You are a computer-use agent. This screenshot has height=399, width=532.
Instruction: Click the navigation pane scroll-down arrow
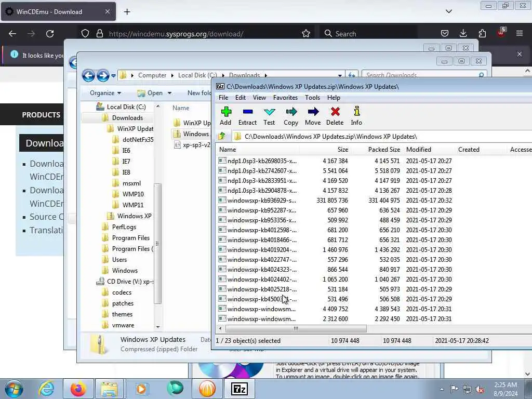point(158,327)
